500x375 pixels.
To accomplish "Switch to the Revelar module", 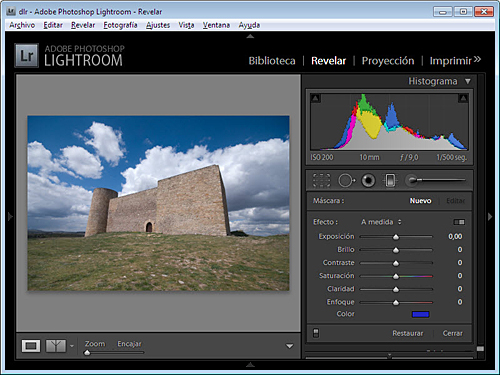I will [x=328, y=61].
